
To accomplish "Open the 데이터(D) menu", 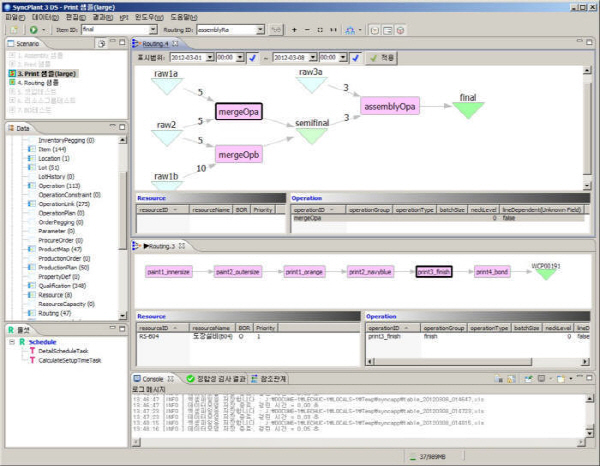I will point(43,17).
